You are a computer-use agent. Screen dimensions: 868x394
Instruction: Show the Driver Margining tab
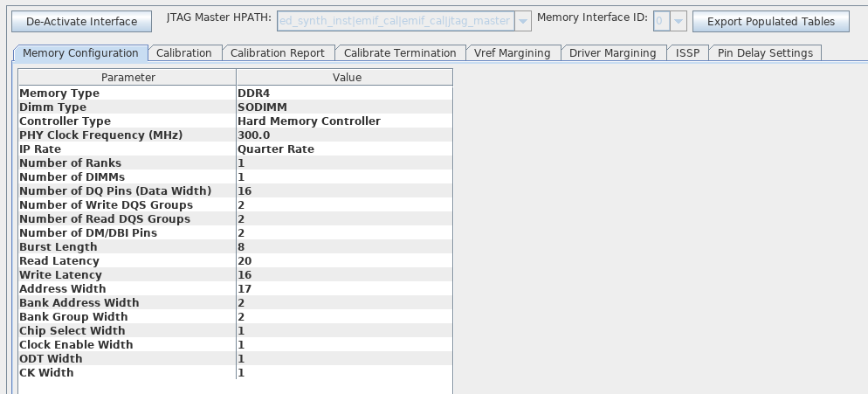click(612, 53)
